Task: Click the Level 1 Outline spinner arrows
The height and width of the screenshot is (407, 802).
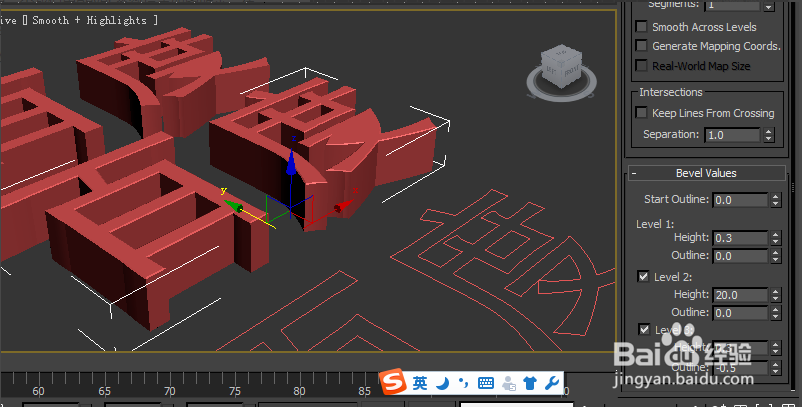Action: click(776, 256)
